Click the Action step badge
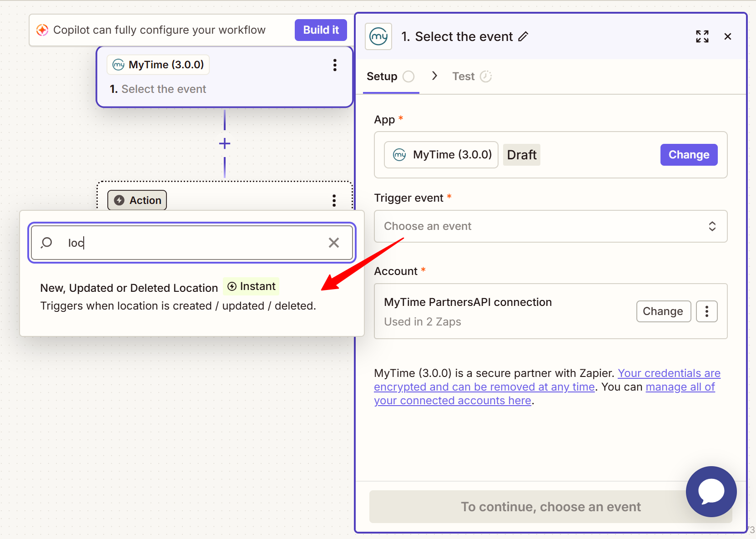Screen dimensions: 756x539 coord(137,200)
